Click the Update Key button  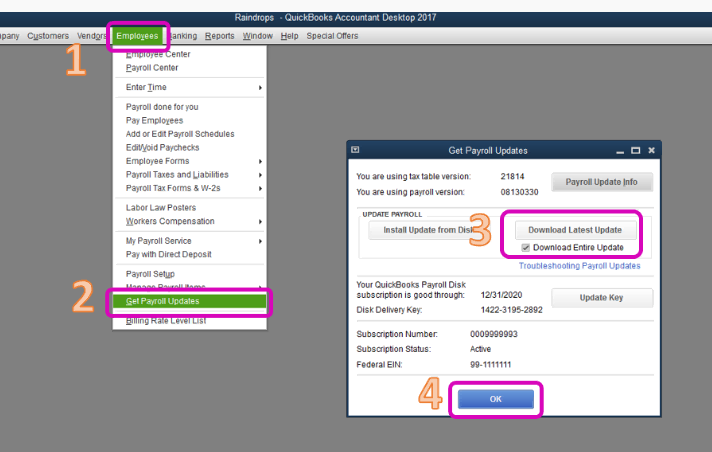pyautogui.click(x=602, y=298)
